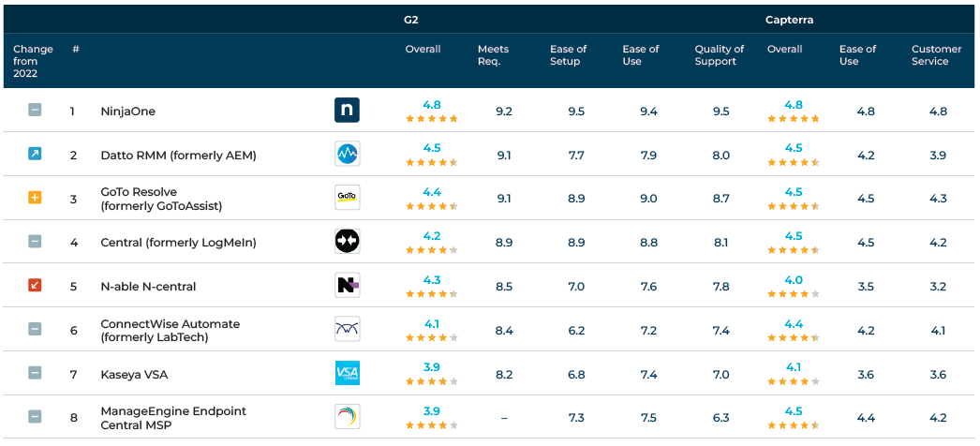Screen dimensions: 980x446
Task: Click the Quality of Support column header
Action: click(719, 55)
